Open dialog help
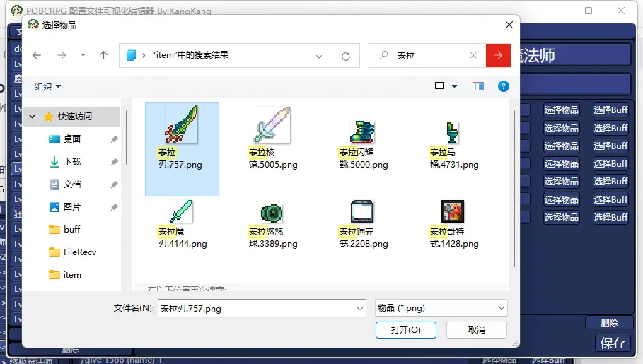Viewport: 643px width, 364px height. pyautogui.click(x=503, y=86)
